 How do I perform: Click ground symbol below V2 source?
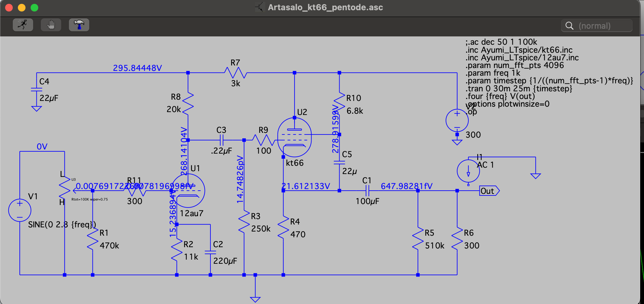[x=457, y=142]
